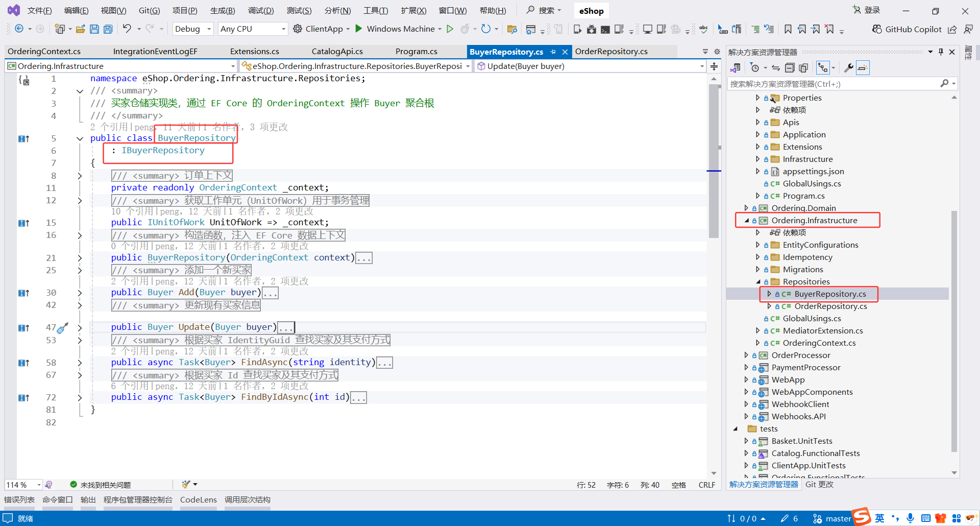Open GitHub Copilot from the toolbar
The image size is (980, 526).
pos(906,29)
